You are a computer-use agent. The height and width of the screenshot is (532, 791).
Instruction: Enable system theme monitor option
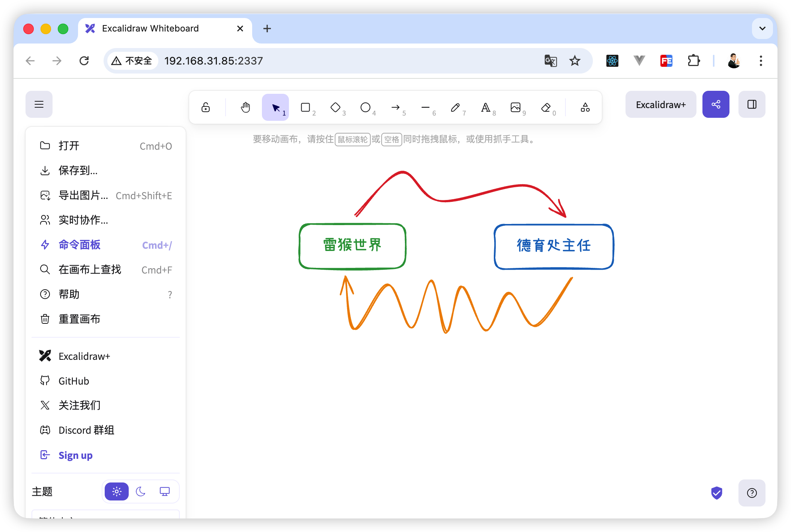(x=165, y=491)
